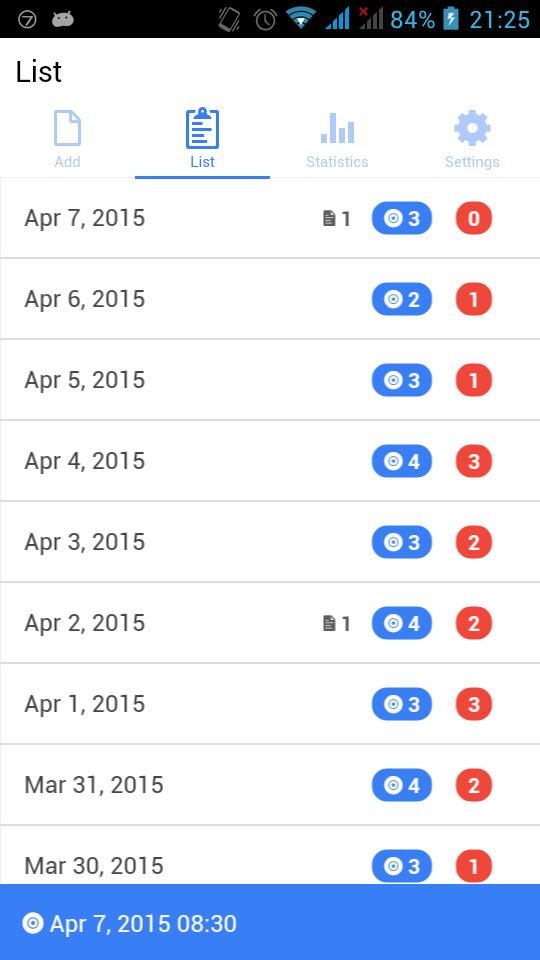
Task: Tap the Apr 7, 2015 08:30 bottom bar
Action: click(x=270, y=922)
